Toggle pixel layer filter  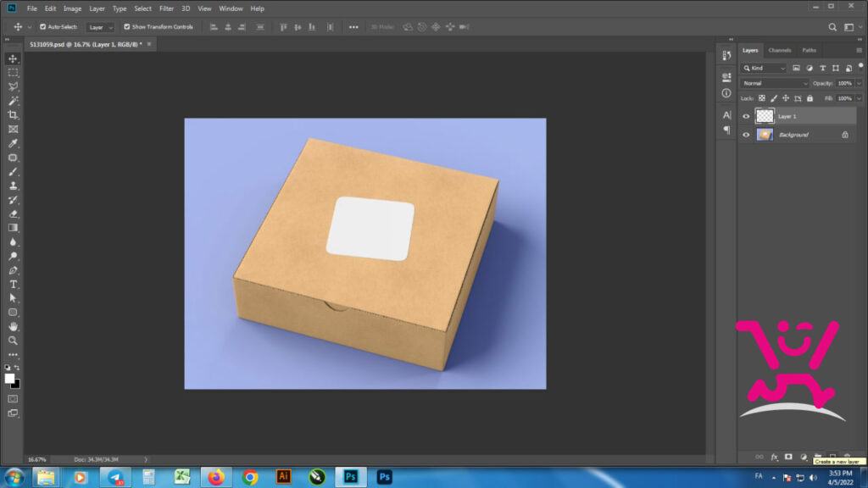click(x=796, y=68)
